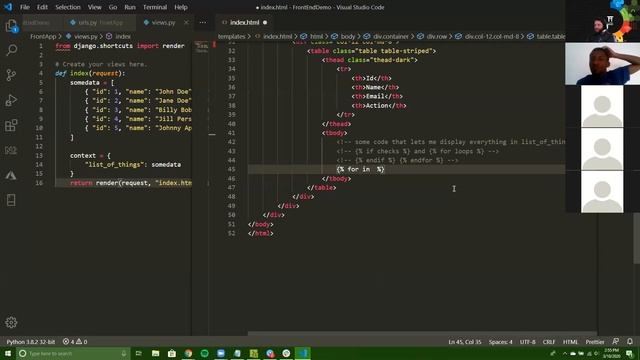Select the index.html editor tab
The width and height of the screenshot is (640, 360).
(244, 22)
